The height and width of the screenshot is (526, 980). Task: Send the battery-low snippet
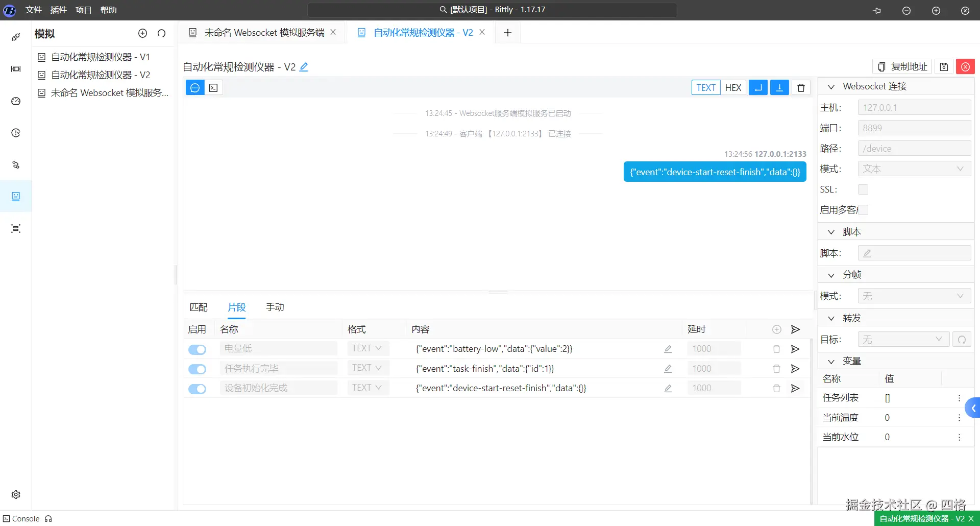(795, 349)
